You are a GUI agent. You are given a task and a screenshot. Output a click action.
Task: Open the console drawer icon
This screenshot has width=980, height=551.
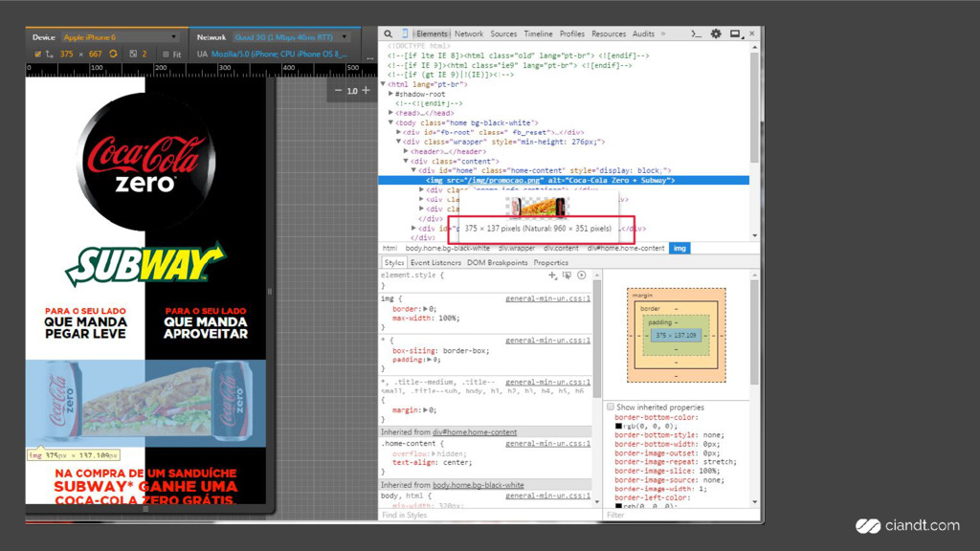tap(696, 33)
